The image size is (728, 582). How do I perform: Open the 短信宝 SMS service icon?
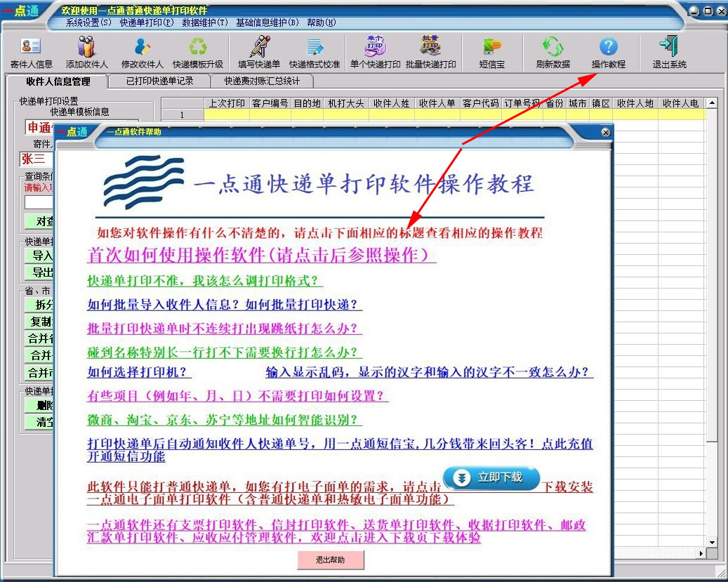[x=491, y=52]
